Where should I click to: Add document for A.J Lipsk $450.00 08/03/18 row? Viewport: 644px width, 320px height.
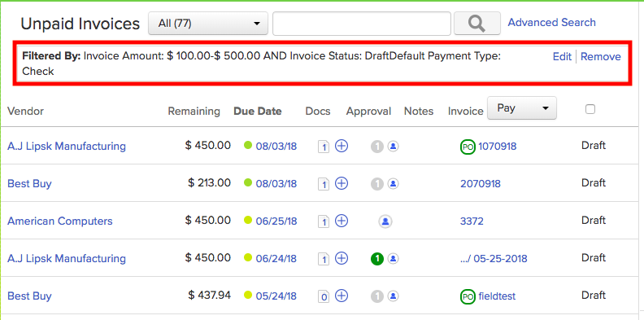point(342,146)
